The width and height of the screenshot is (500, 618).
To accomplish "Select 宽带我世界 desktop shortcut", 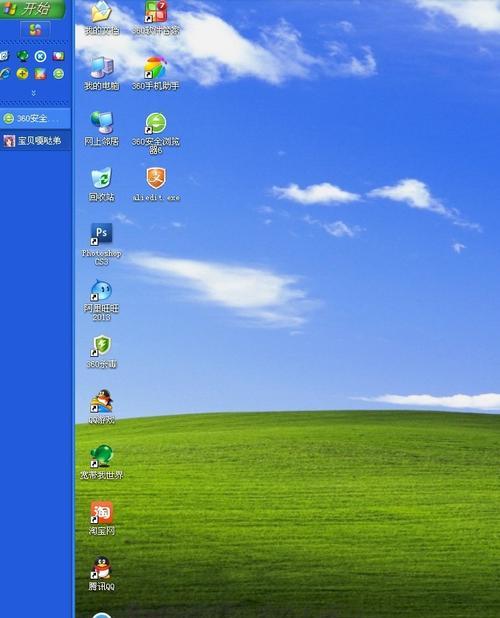I will point(102,462).
